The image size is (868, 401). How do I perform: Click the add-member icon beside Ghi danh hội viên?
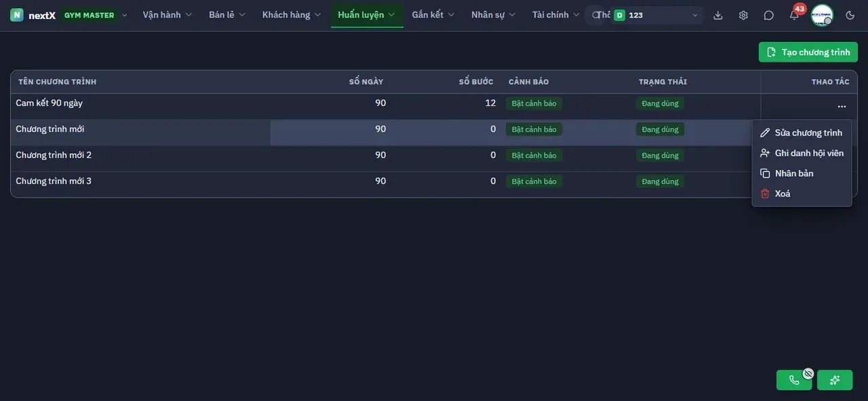tap(765, 153)
